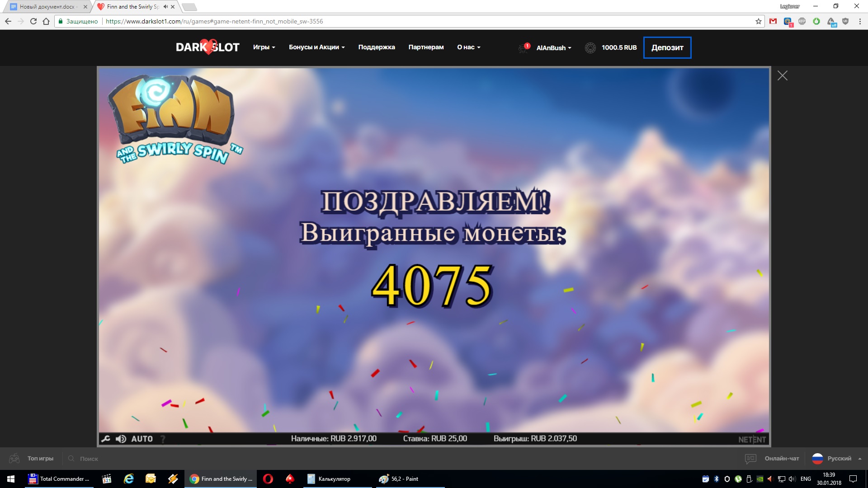Close the game overlay with the X
The image size is (868, 488).
[x=783, y=75]
